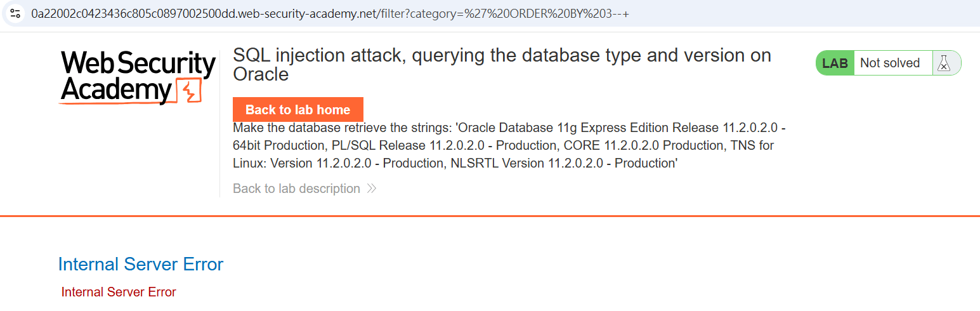
Task: Click the "Academy" word in the logo
Action: coord(116,90)
